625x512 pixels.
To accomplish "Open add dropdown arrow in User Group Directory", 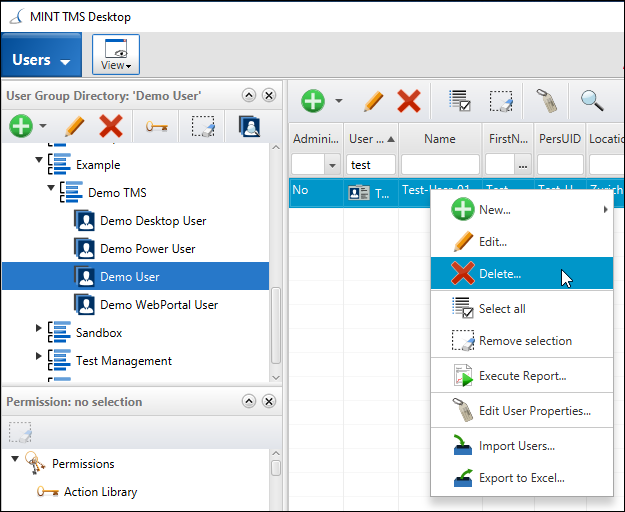I will (43, 126).
